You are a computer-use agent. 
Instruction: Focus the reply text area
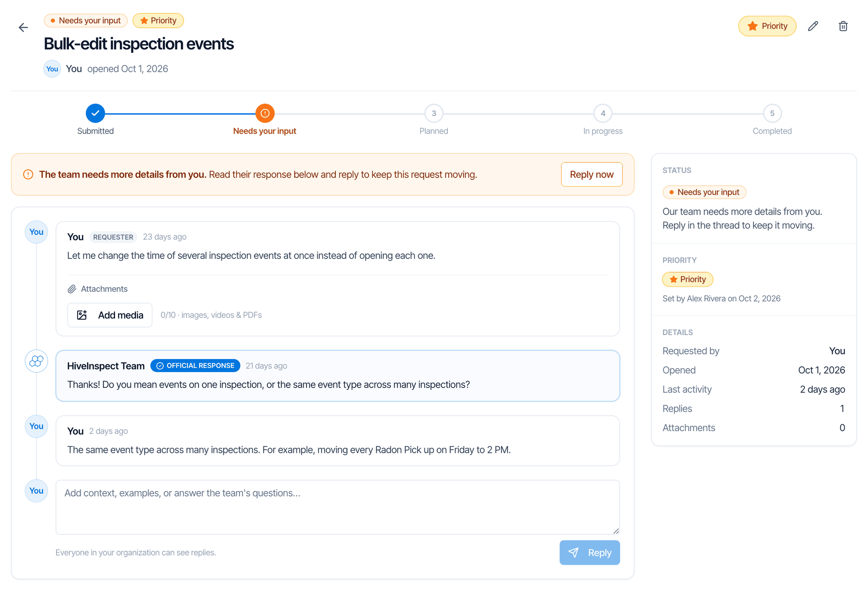pyautogui.click(x=338, y=507)
